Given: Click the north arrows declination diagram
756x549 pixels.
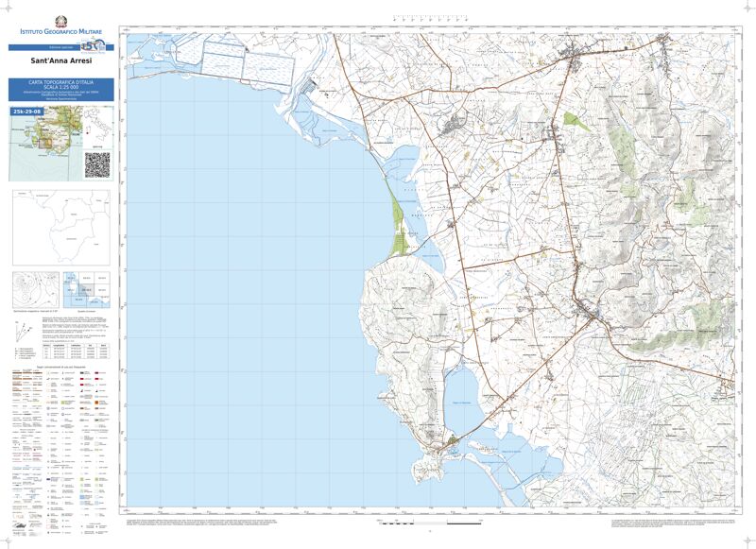Looking at the screenshot, I should tap(24, 330).
